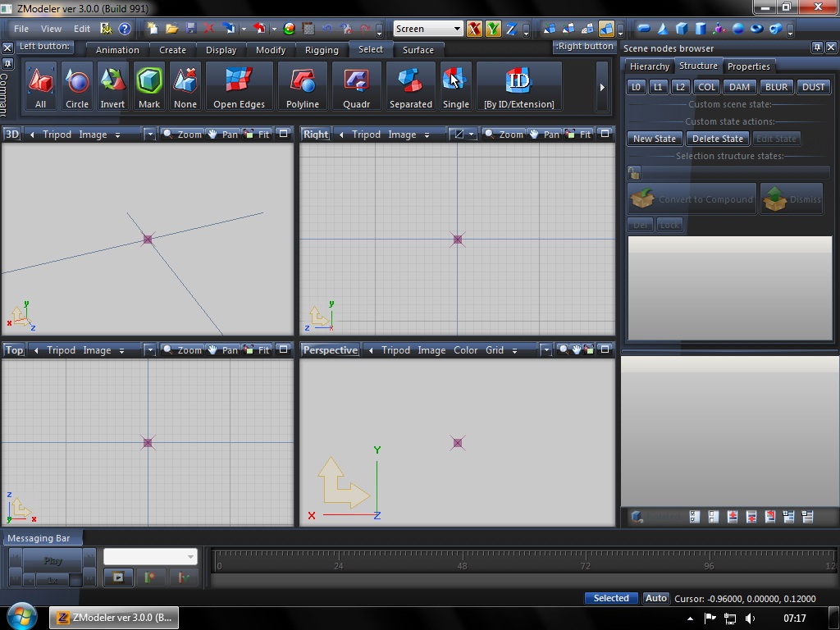Screen dimensions: 840x630
Task: Choose the Separated selection mode icon
Action: pyautogui.click(x=410, y=82)
